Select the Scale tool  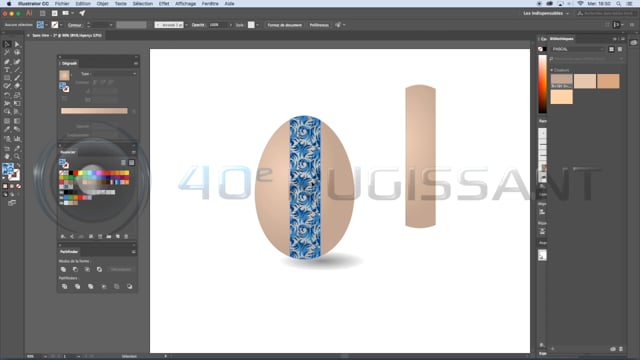coord(17,95)
